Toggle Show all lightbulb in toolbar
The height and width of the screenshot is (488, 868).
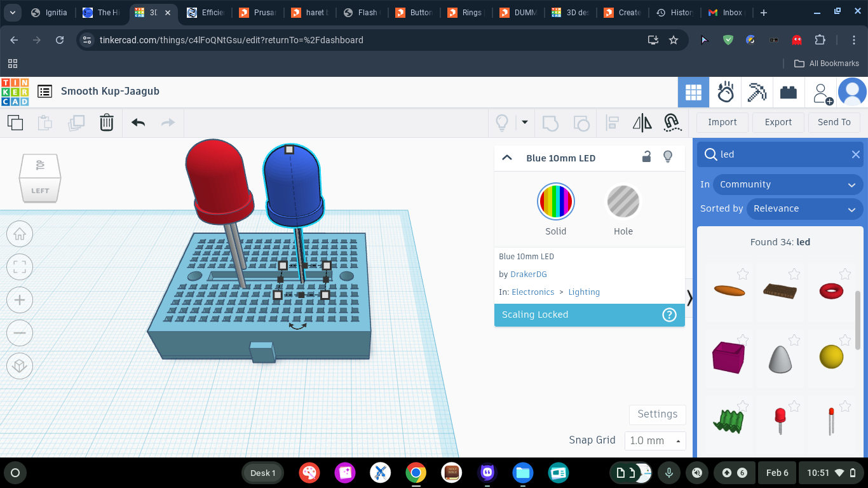click(502, 122)
